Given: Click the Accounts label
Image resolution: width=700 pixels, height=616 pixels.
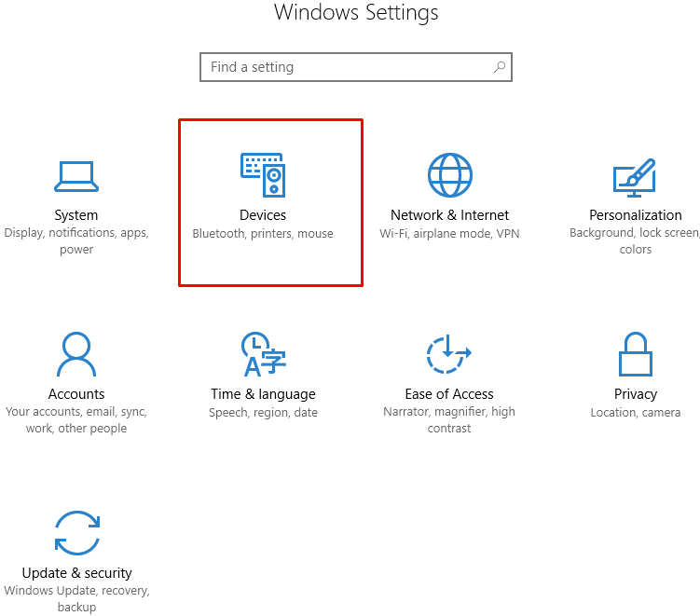Looking at the screenshot, I should 76,394.
